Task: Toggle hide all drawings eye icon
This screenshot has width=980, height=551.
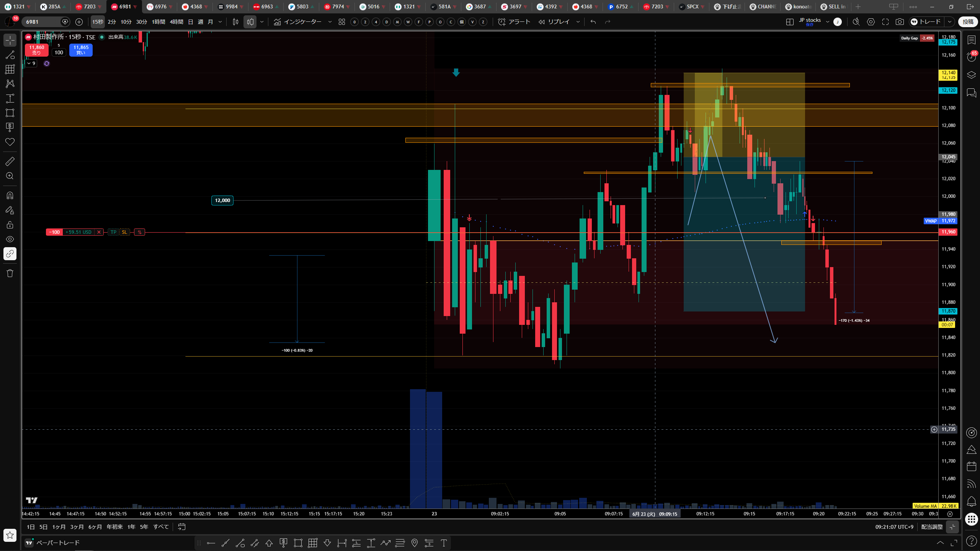Action: pos(10,239)
